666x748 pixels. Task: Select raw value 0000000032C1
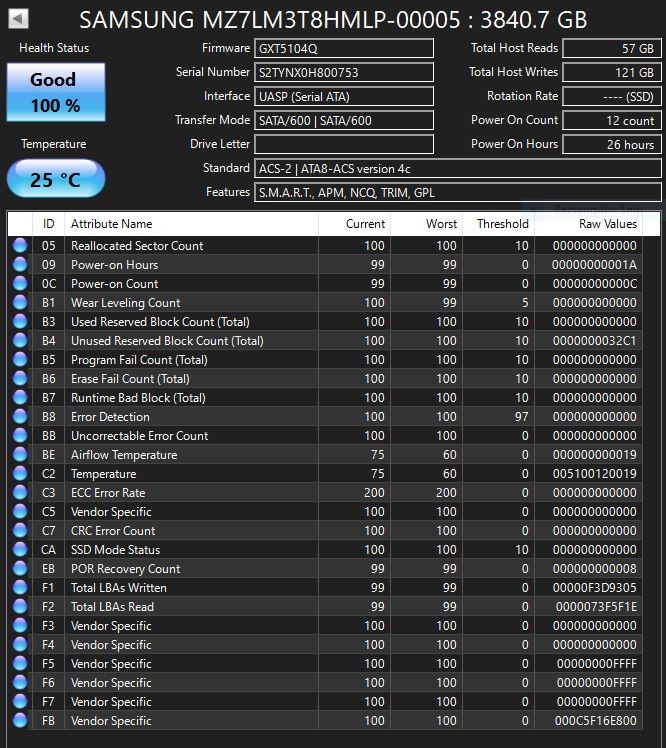click(594, 341)
